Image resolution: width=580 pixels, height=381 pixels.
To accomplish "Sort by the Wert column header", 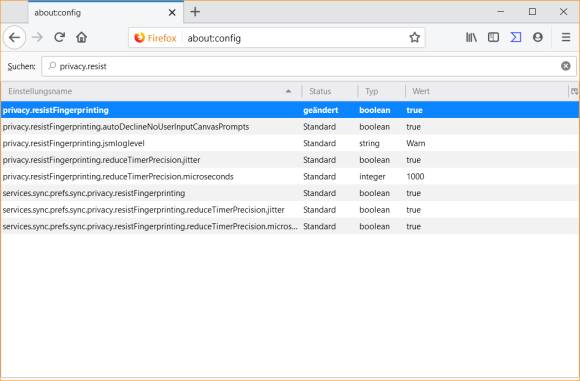I will tap(486, 91).
